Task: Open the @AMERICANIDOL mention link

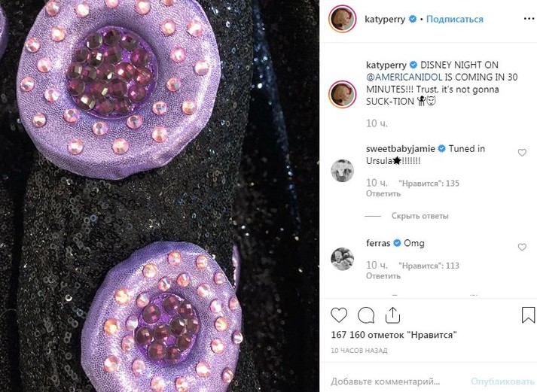Action: pyautogui.click(x=404, y=77)
